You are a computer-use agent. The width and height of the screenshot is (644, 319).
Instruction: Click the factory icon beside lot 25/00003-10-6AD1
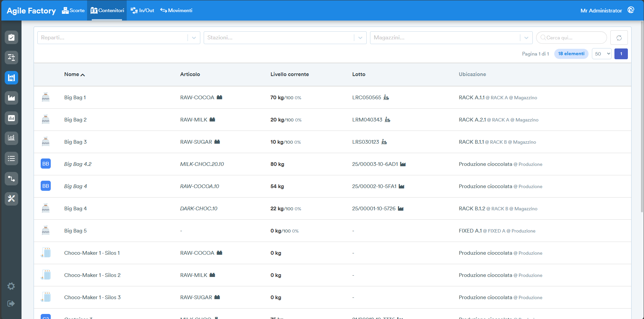[x=403, y=164]
